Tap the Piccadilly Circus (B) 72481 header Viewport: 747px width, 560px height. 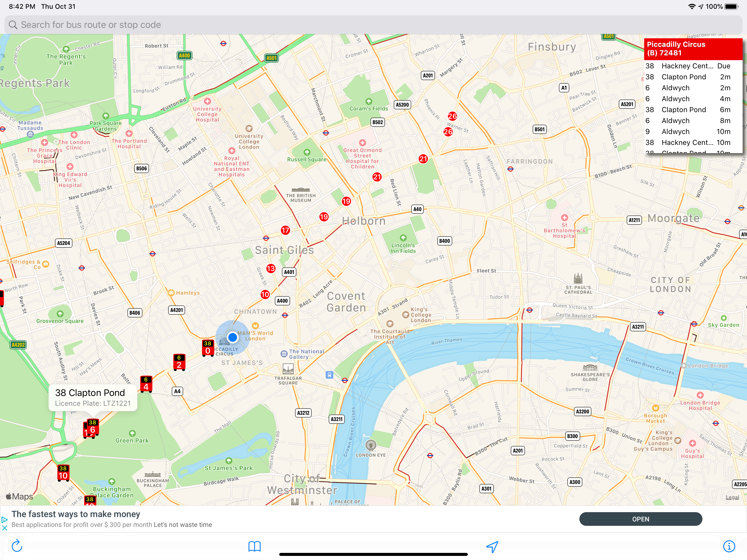[x=693, y=49]
